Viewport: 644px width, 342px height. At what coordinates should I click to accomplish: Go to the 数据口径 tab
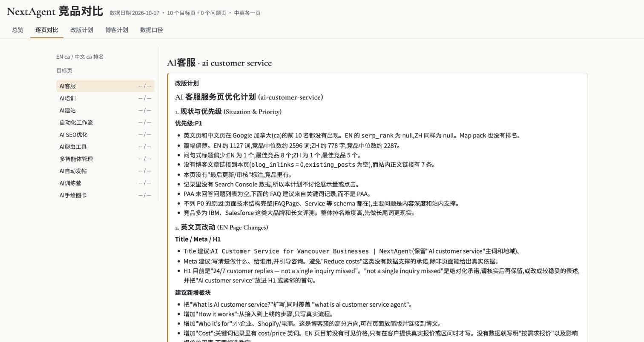point(152,30)
